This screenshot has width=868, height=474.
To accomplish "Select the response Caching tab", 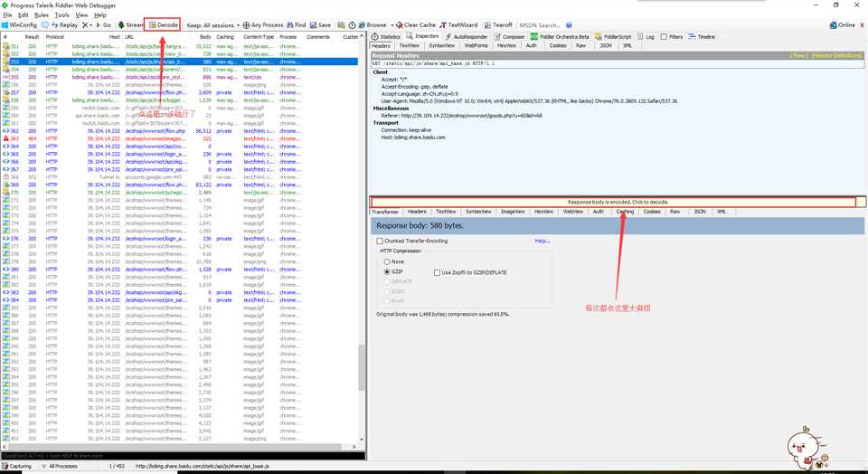I will pos(625,212).
